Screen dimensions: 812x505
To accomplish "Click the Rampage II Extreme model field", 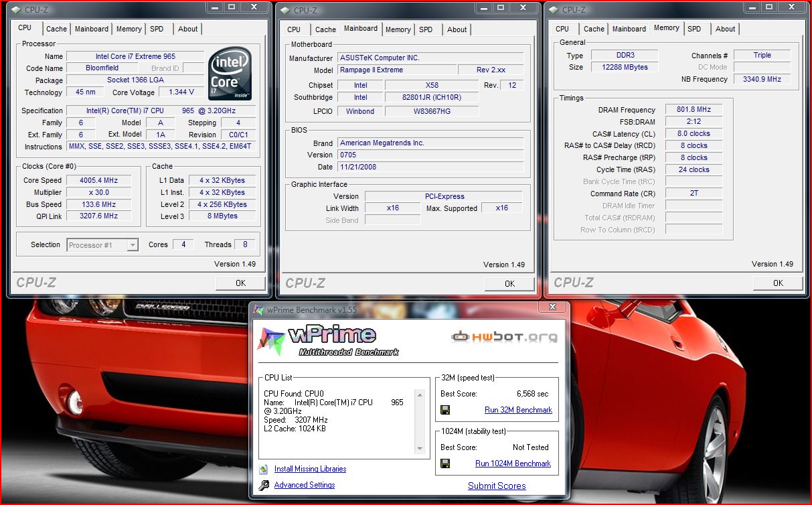I will pos(396,70).
